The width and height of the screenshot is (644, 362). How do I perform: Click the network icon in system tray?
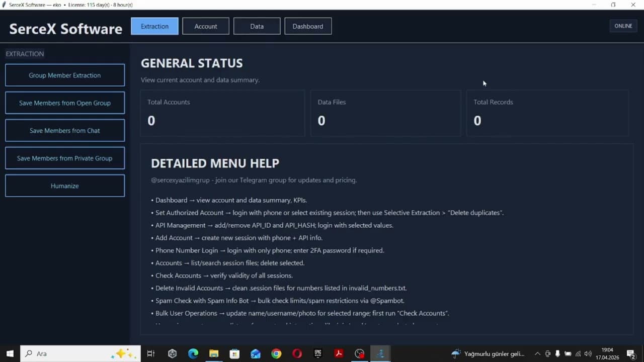pos(578,353)
